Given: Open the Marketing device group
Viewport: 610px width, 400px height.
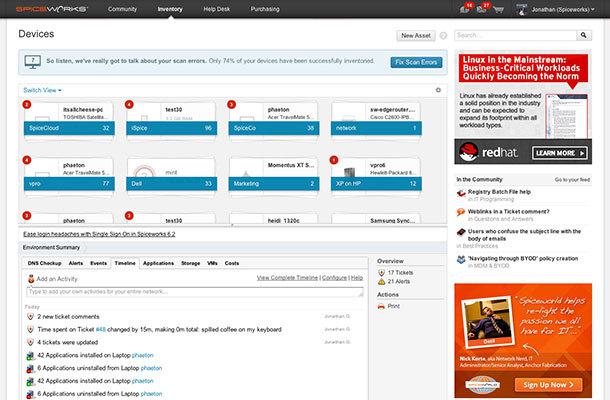Looking at the screenshot, I should 273,184.
